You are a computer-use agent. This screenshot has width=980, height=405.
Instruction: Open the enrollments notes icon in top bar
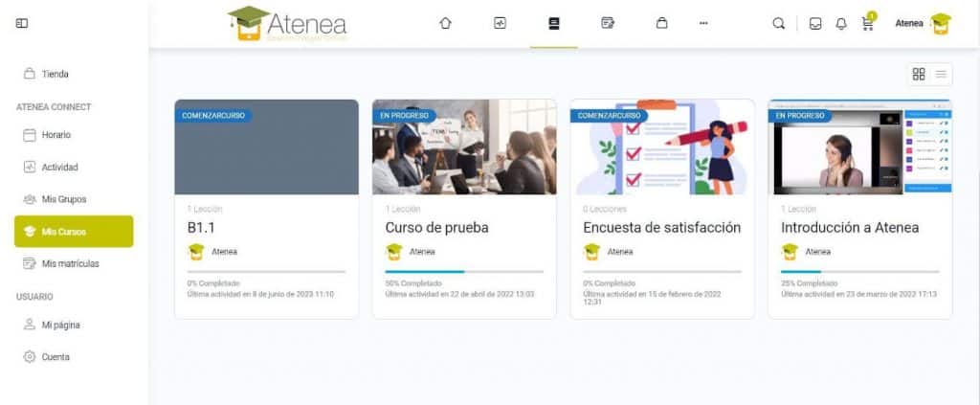point(608,23)
